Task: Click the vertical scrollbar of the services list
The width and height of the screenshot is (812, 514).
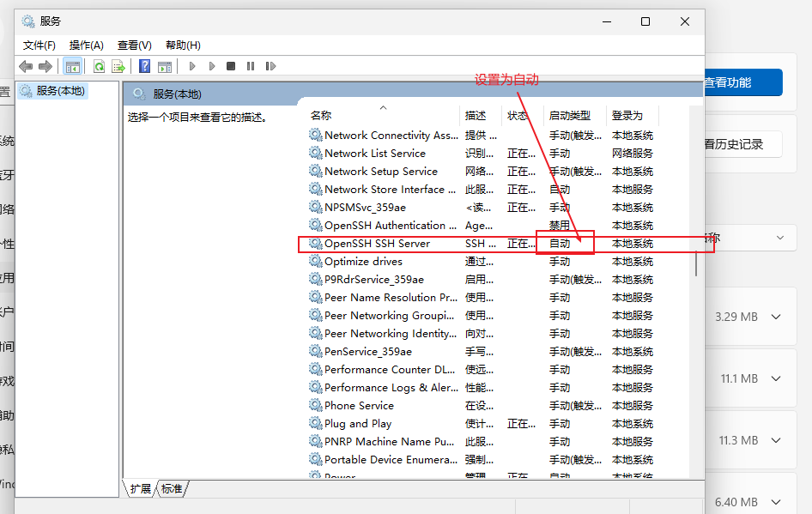Action: (x=695, y=257)
